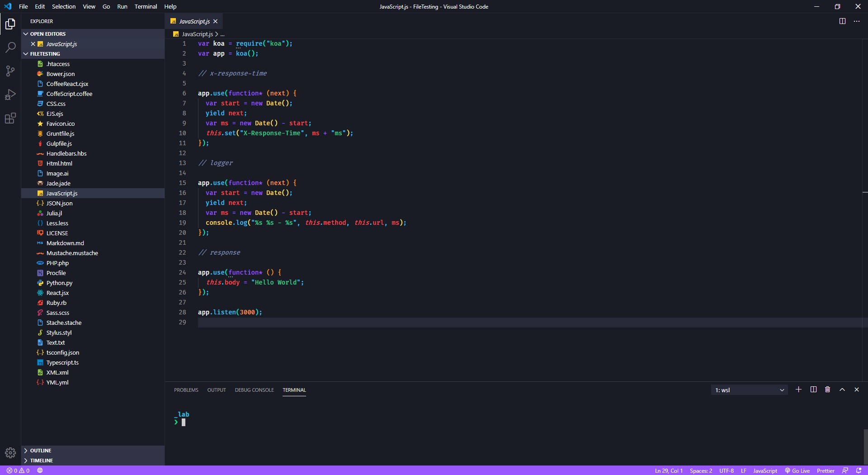The height and width of the screenshot is (475, 868).
Task: Open the File menu
Action: coord(24,6)
